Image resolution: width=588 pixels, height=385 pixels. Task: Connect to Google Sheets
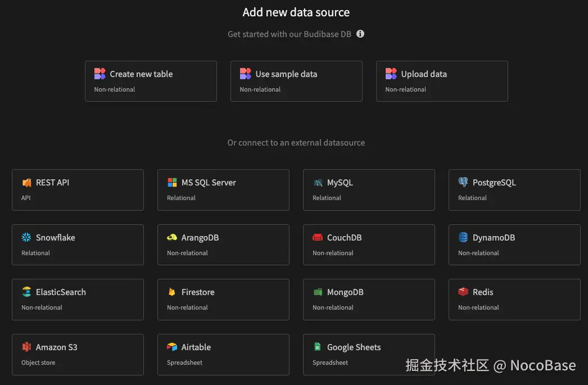(369, 354)
